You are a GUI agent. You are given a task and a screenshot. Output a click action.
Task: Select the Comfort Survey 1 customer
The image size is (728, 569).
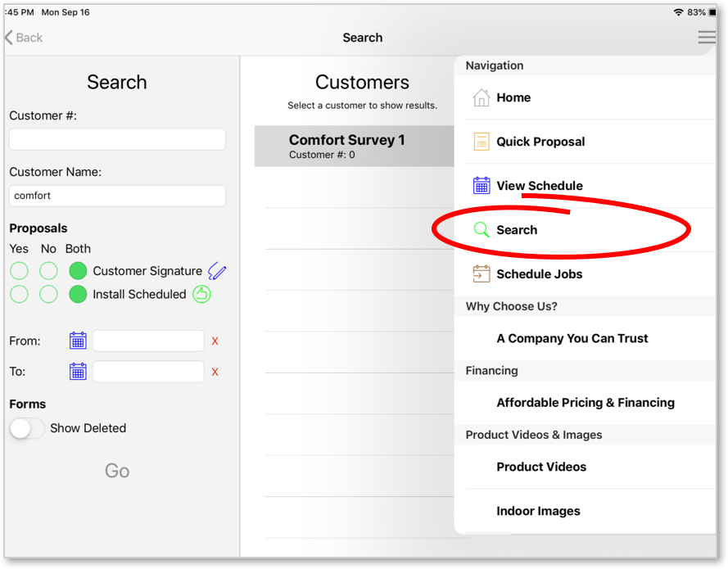[x=355, y=146]
